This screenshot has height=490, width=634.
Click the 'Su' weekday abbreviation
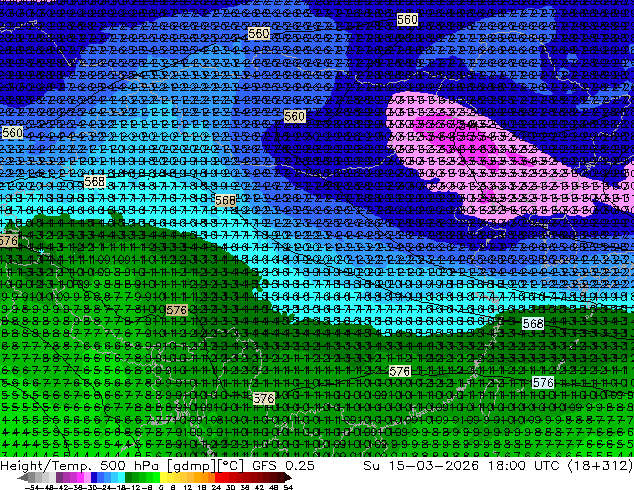click(x=371, y=465)
